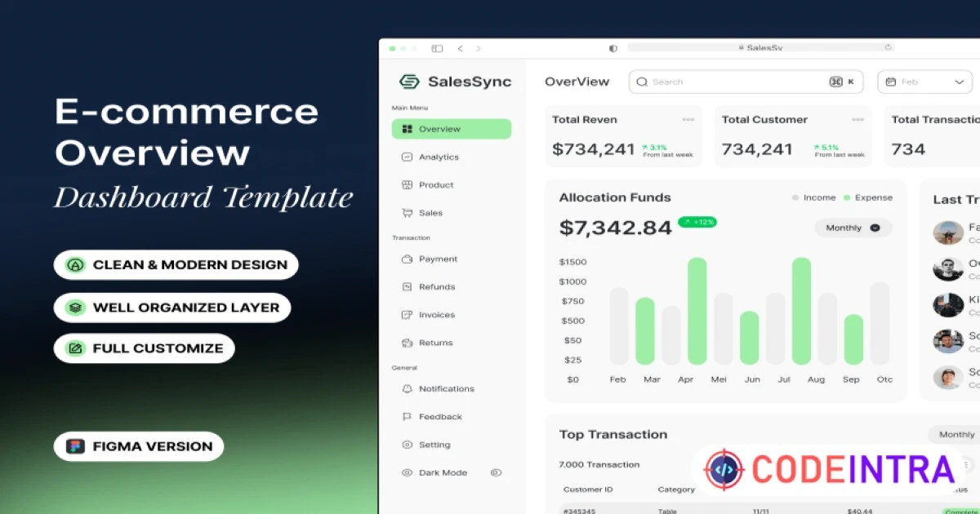Click the $40.44 amount cell
The height and width of the screenshot is (514, 980).
(x=860, y=512)
